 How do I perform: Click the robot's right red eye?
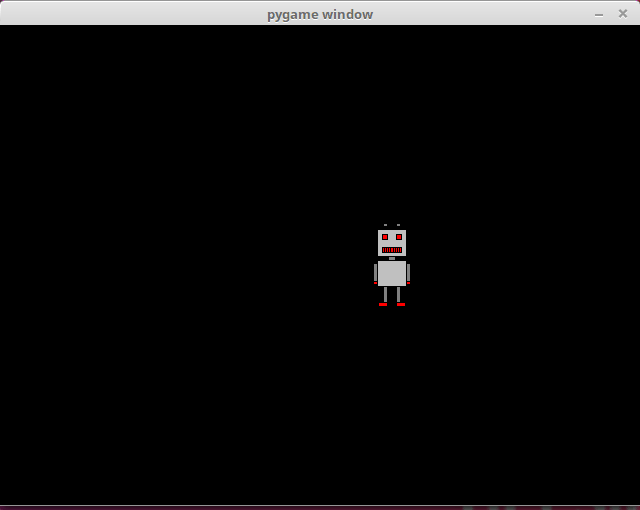(x=399, y=237)
